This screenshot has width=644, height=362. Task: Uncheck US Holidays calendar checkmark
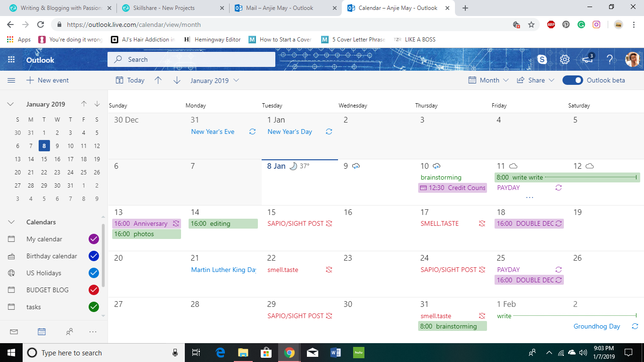94,273
